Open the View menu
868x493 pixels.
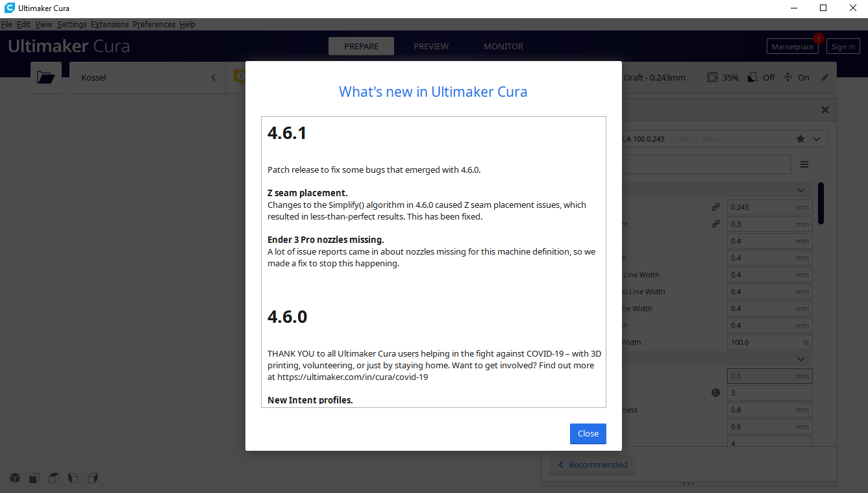pos(43,24)
